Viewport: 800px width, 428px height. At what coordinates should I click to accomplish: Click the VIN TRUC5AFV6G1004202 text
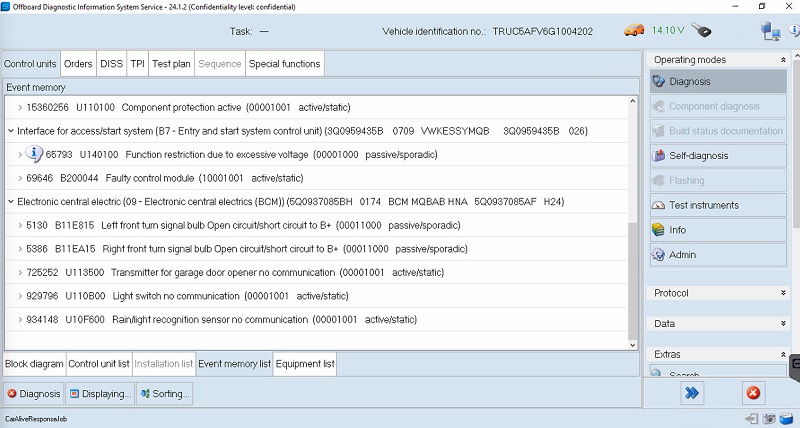(x=542, y=32)
